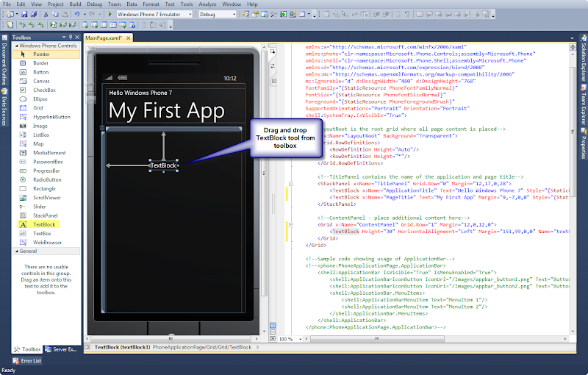Choose the Slider control in the Toolbox
Image resolution: width=588 pixels, height=375 pixels.
(x=40, y=206)
